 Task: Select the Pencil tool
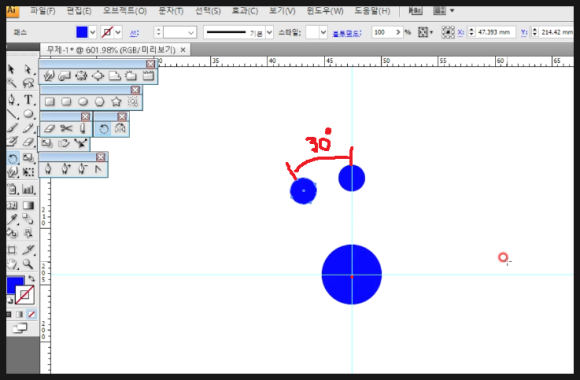pos(28,128)
